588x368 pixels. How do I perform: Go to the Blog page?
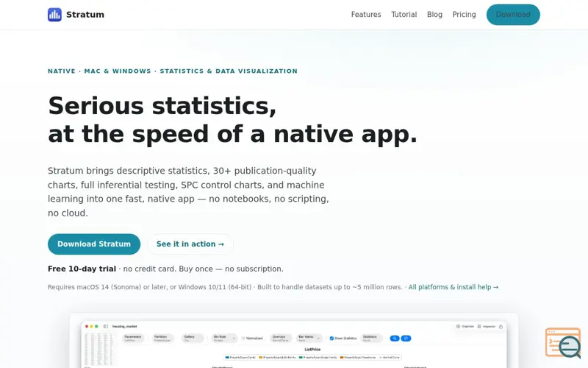[434, 15]
